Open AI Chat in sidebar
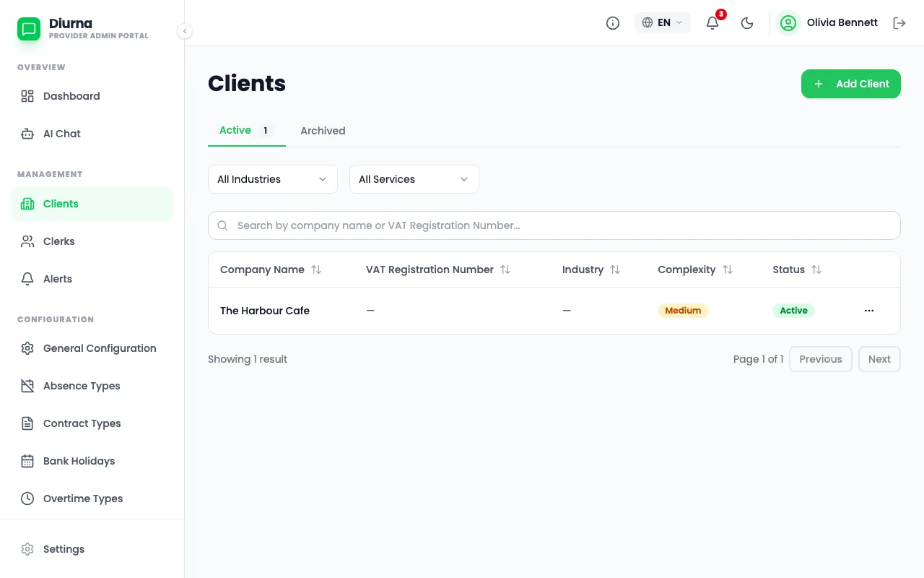 click(x=92, y=134)
